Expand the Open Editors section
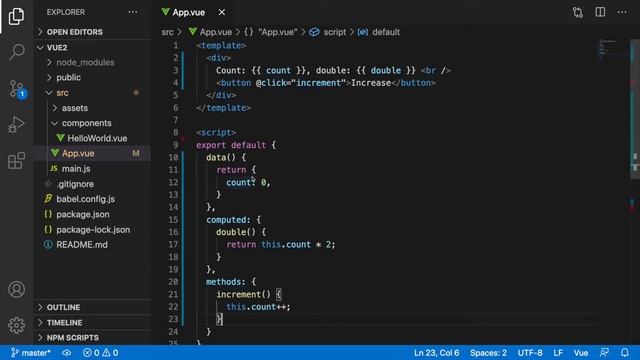The image size is (640, 360). coord(93,32)
